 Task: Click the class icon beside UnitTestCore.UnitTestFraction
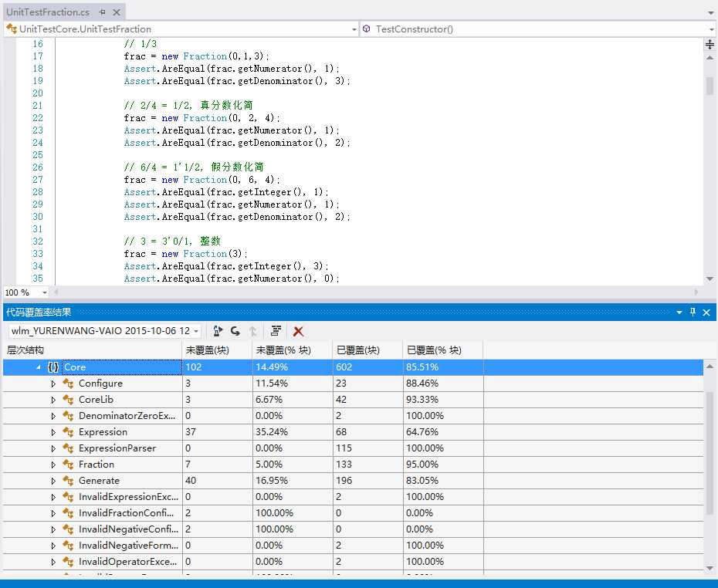[12, 29]
